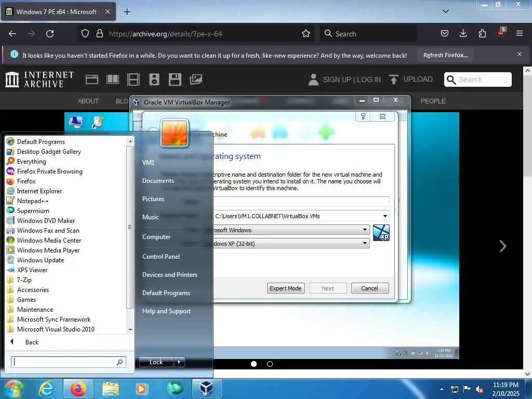Open Control Panel from start menu
Viewport: 532px width, 399px height.
point(161,257)
